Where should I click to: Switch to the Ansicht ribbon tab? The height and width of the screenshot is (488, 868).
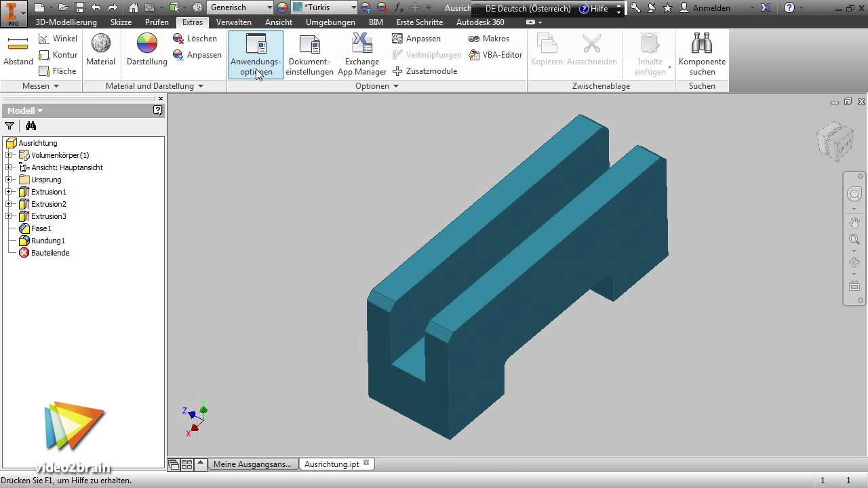(279, 22)
